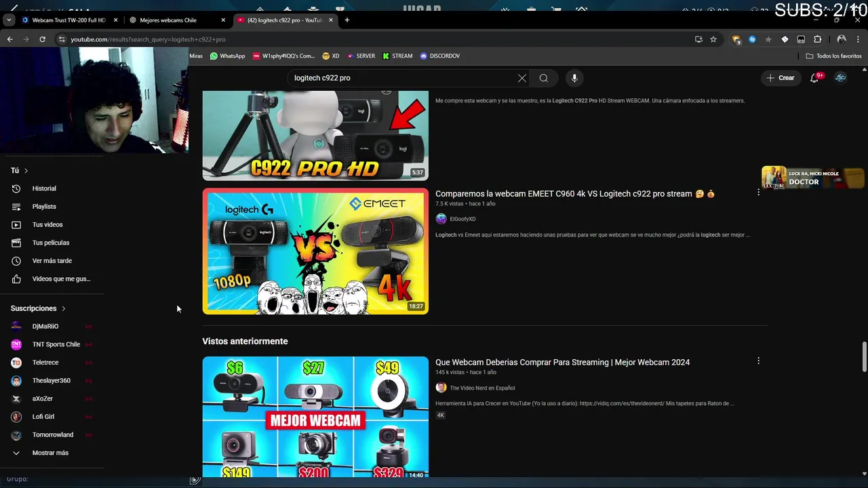Open Ver más tarde in the sidebar
This screenshot has height=488, width=868.
[x=52, y=261]
